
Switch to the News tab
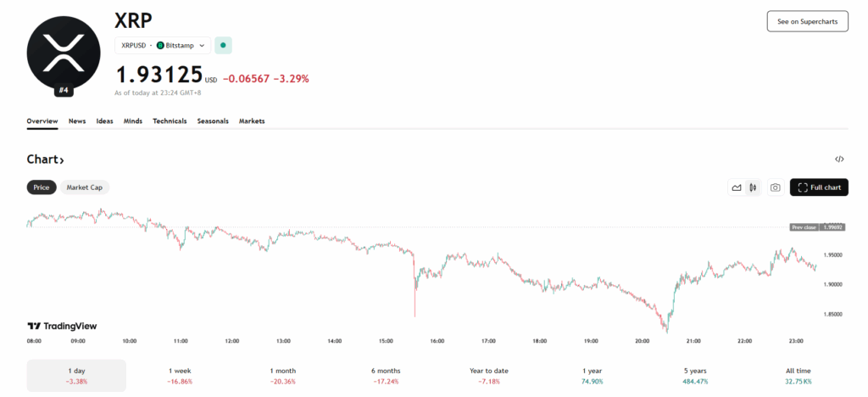77,121
